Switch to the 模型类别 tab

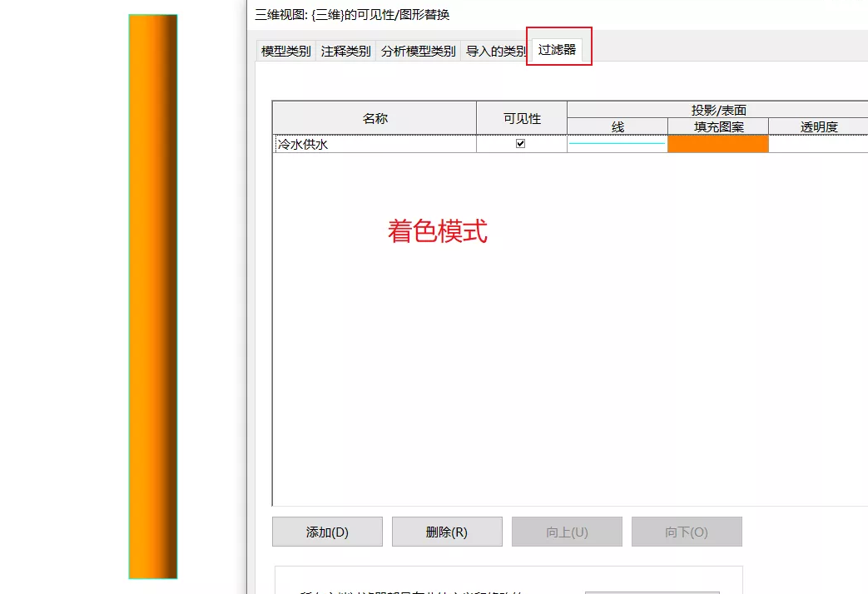[x=285, y=51]
